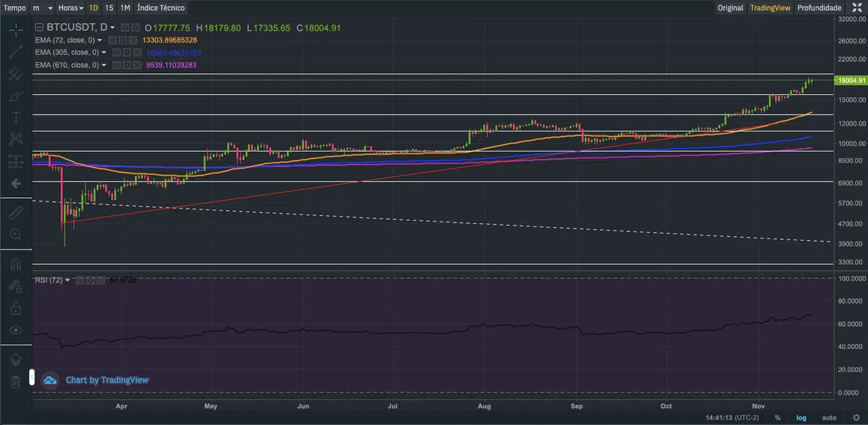Expand EMA (610, close, 0) dropdown
This screenshot has width=868, height=425.
[x=104, y=65]
